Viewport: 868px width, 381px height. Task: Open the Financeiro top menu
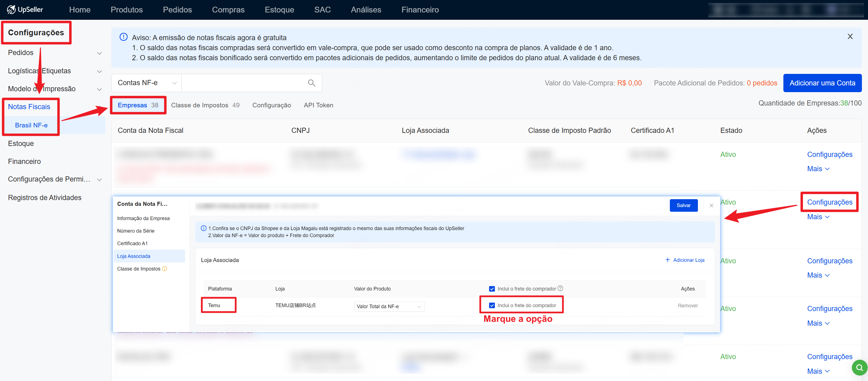pyautogui.click(x=419, y=10)
